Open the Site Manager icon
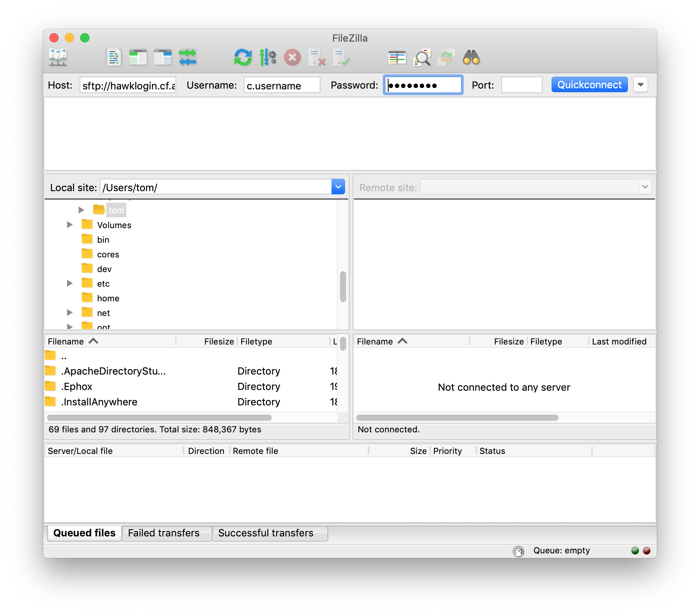Screen dimensions: 700x615 [58, 58]
